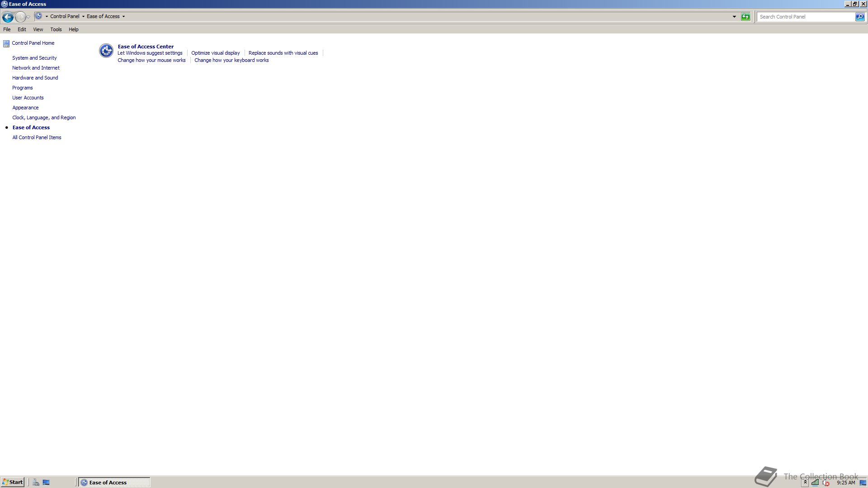The width and height of the screenshot is (868, 488).
Task: Open the Tools menu
Action: point(56,29)
